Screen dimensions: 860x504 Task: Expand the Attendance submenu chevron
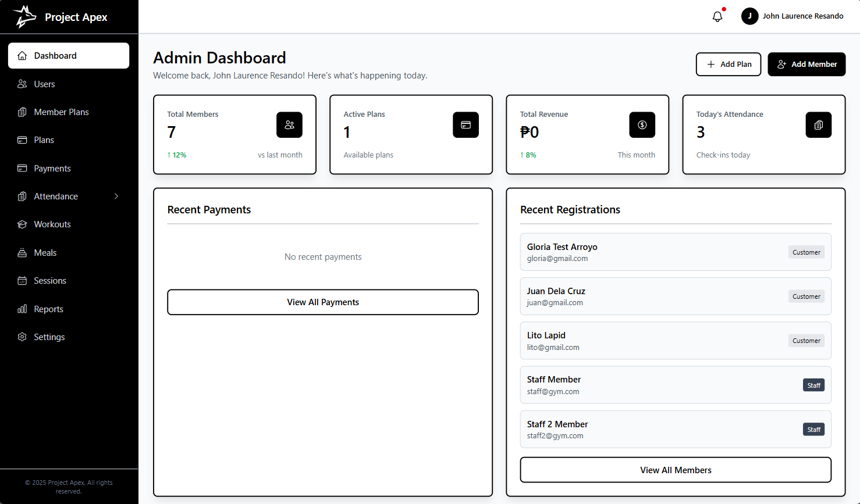coord(116,196)
